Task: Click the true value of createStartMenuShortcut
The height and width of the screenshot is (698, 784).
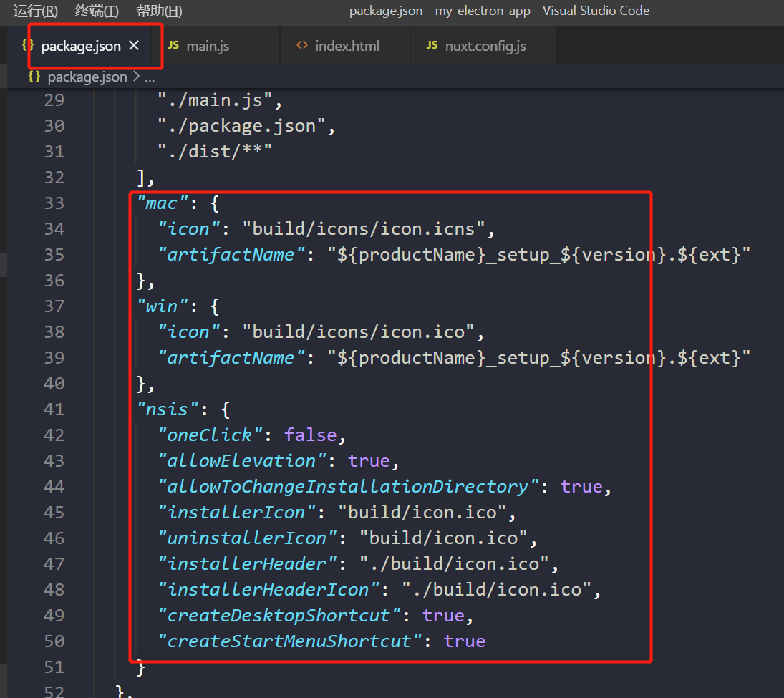Action: [465, 641]
